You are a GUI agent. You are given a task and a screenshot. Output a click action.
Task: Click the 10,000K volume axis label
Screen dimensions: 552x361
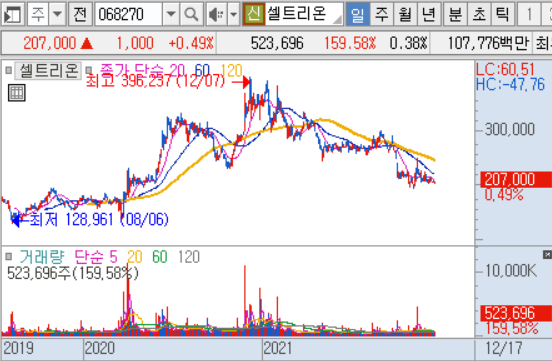tap(511, 271)
